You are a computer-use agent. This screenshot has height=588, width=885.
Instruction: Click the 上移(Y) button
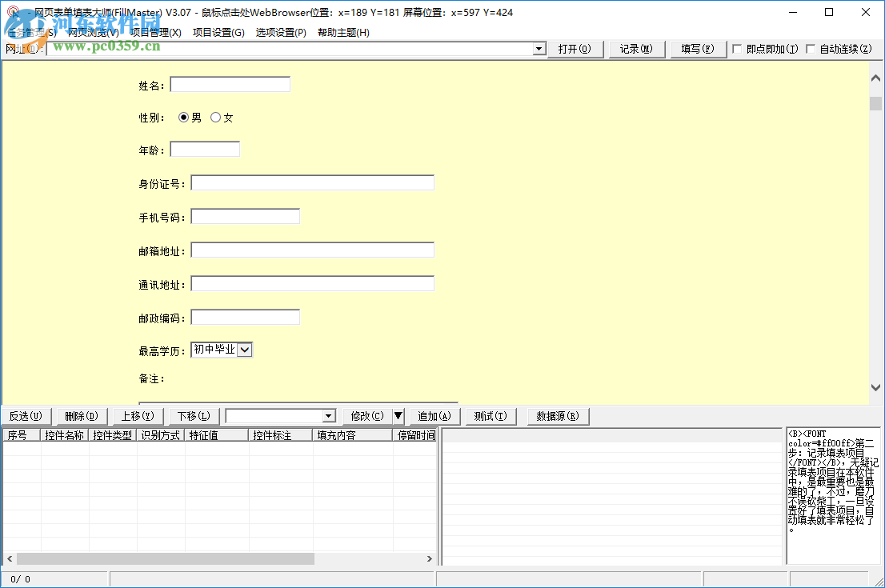click(x=138, y=415)
